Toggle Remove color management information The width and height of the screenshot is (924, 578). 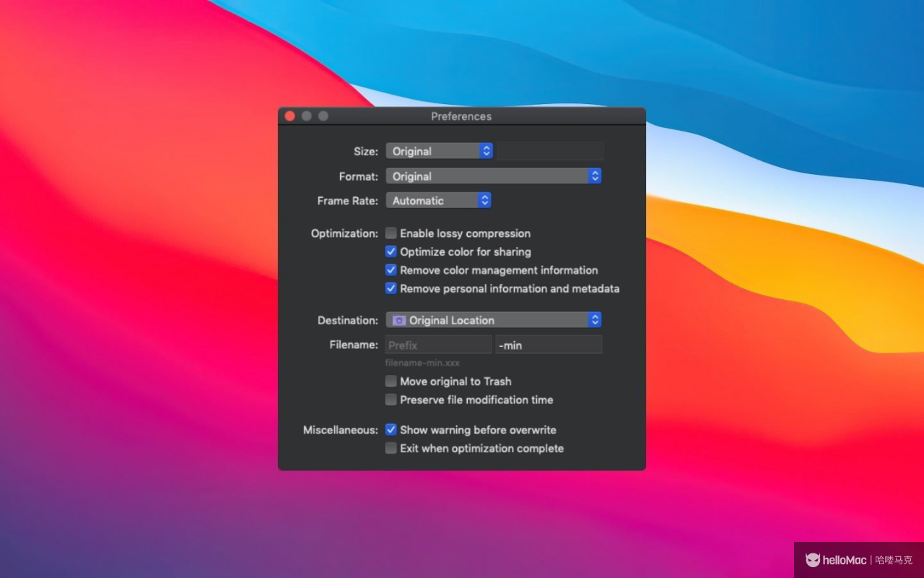(x=391, y=270)
